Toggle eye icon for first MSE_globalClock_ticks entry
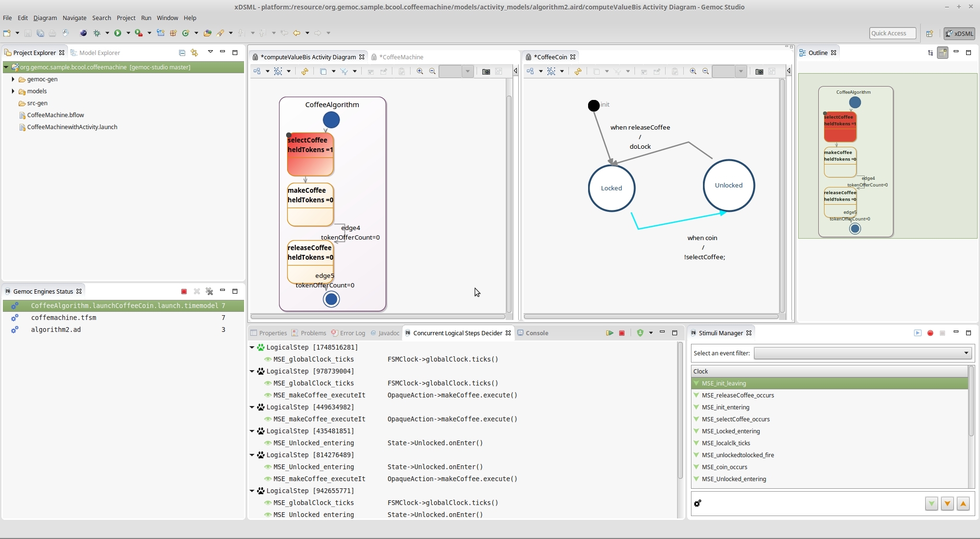980x539 pixels. tap(268, 359)
